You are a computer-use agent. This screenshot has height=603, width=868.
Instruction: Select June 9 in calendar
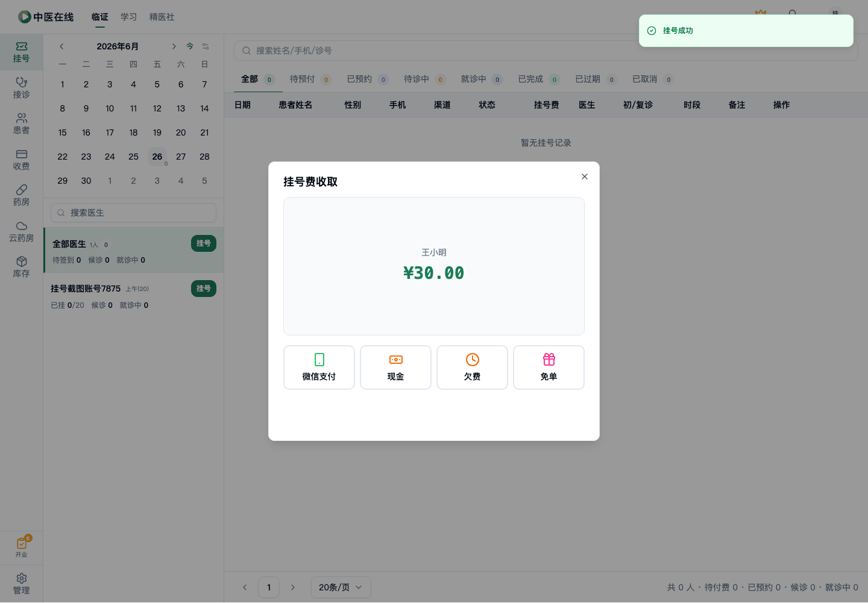(86, 108)
